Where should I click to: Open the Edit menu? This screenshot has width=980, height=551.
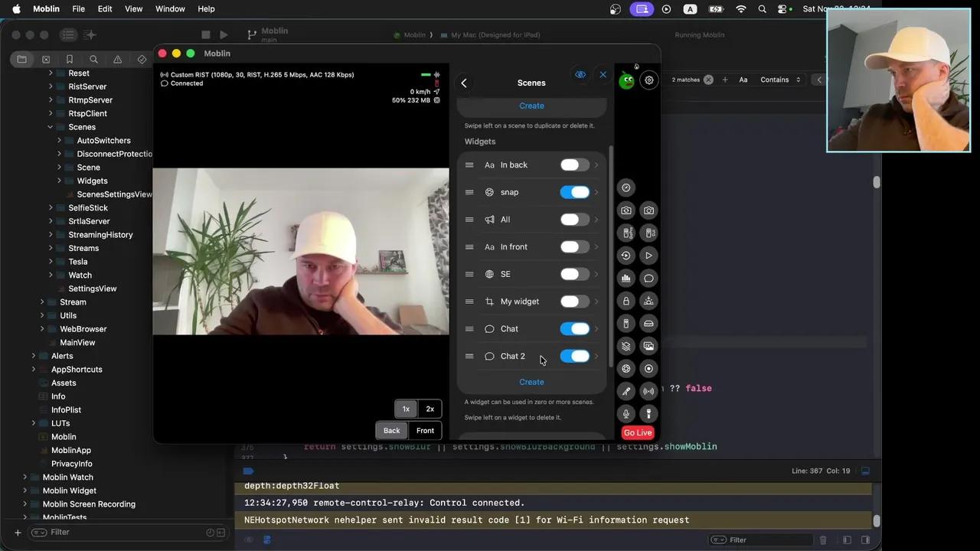(x=105, y=9)
